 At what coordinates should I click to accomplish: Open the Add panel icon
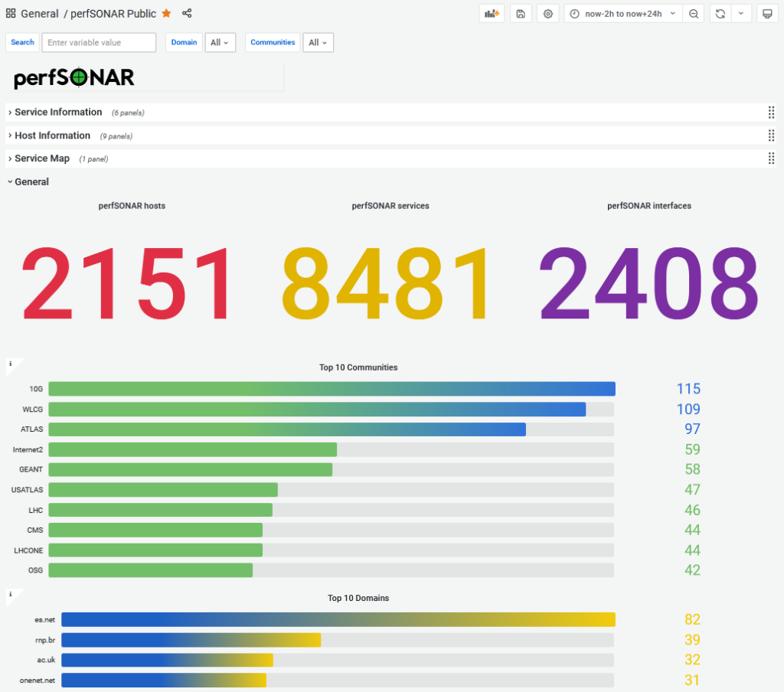tap(491, 13)
